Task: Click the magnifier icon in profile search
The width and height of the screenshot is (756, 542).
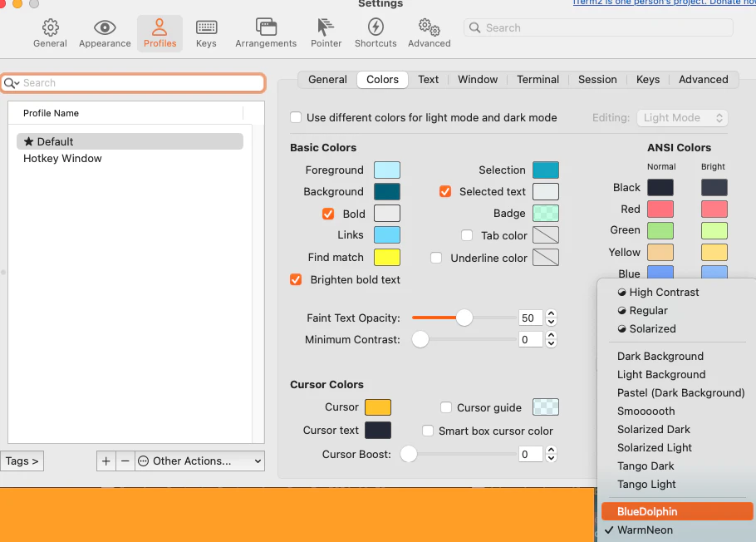Action: [12, 83]
